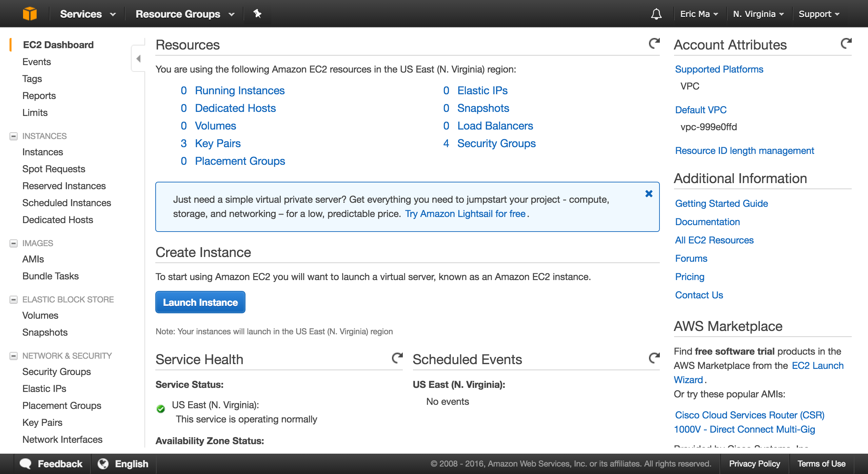Open Dedicated Hosts in the sidebar
Screen dimensions: 868x474
[x=58, y=220]
